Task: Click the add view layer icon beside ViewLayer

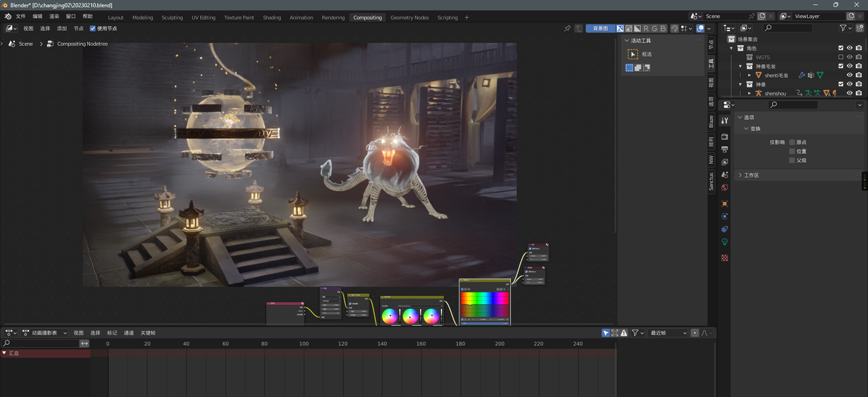Action: (851, 17)
